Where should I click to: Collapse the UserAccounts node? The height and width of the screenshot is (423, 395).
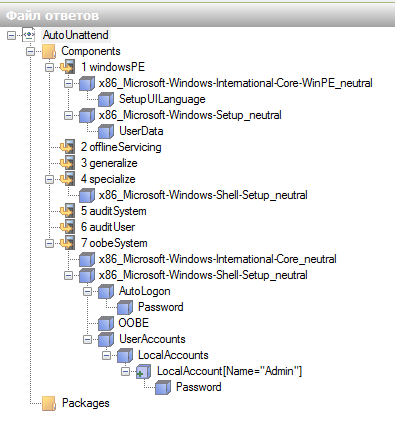pyautogui.click(x=87, y=339)
